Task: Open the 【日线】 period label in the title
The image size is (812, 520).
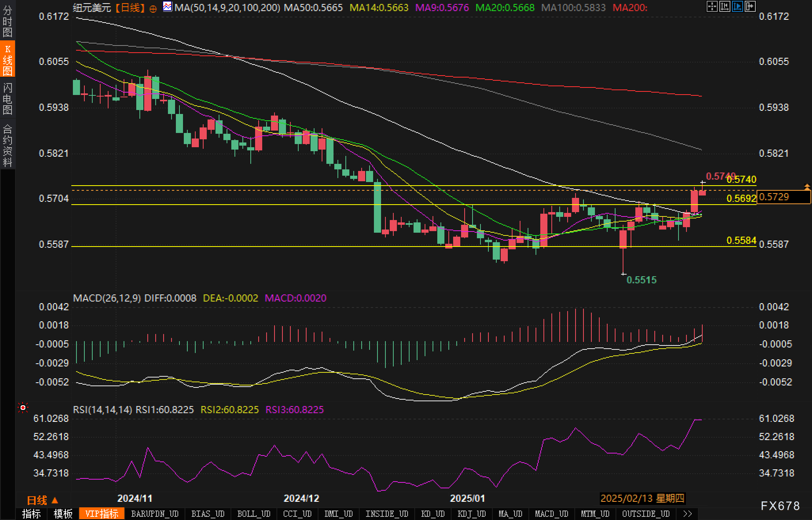Action: coord(130,8)
